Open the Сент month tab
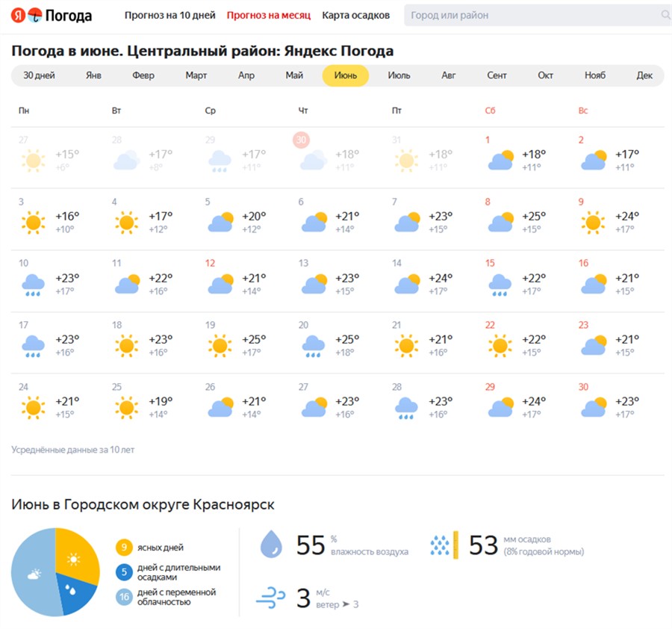The width and height of the screenshot is (672, 629). pos(497,75)
